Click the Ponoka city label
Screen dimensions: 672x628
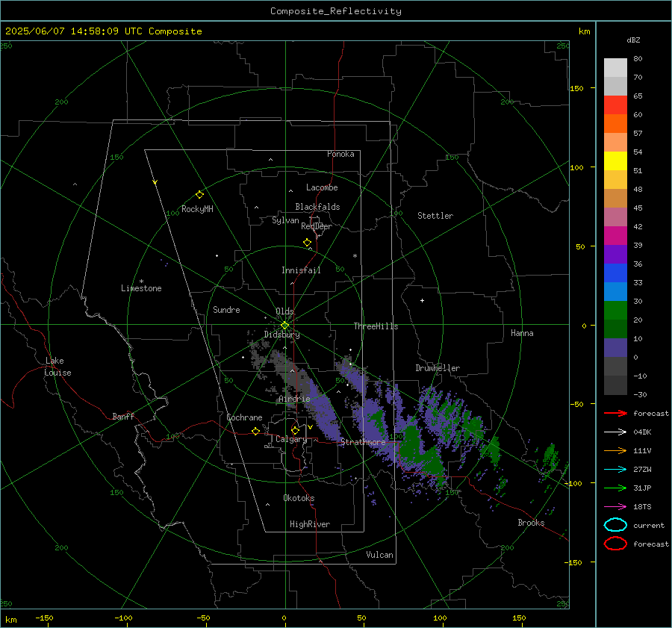(x=340, y=155)
